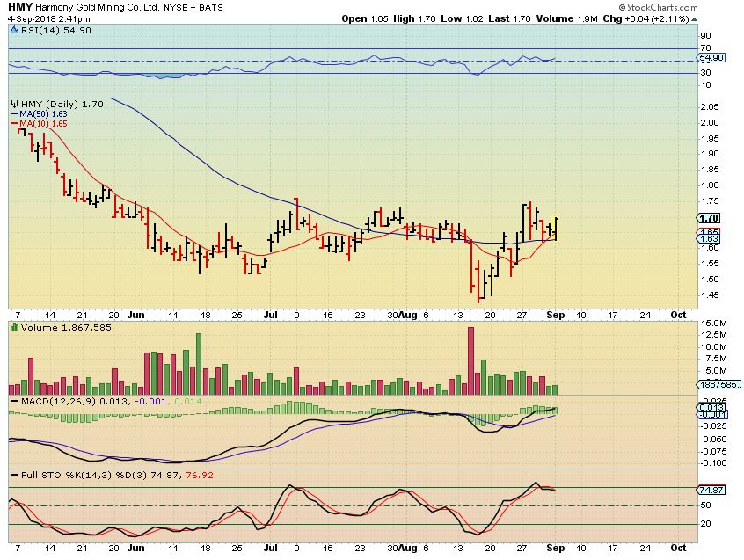The width and height of the screenshot is (744, 560).
Task: Click the Oct label on price chart axis
Action: point(679,316)
